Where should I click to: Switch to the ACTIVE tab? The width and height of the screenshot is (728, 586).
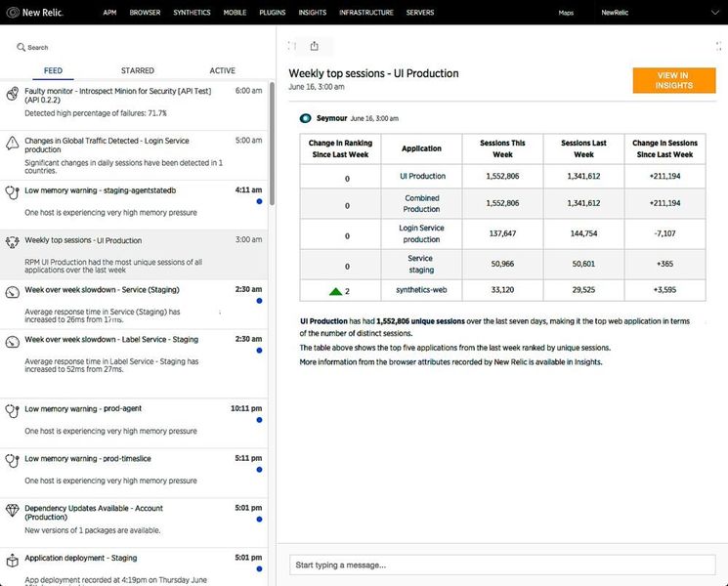tap(223, 70)
